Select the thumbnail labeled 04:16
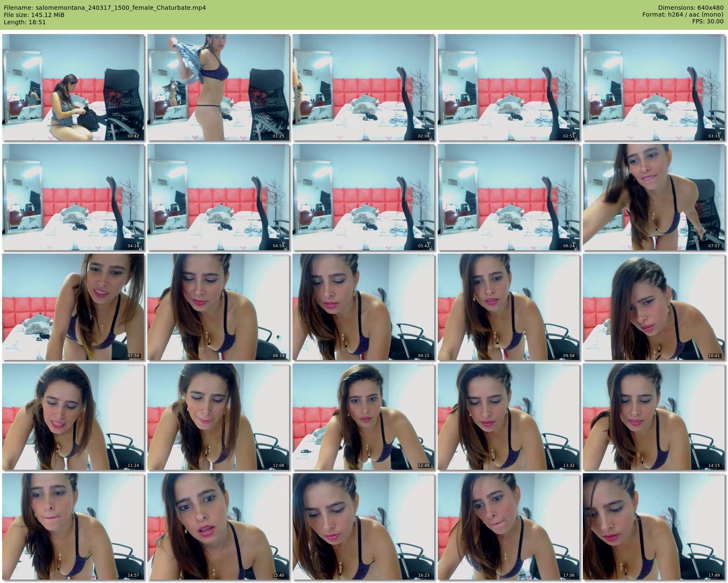The image size is (728, 583). pyautogui.click(x=73, y=197)
